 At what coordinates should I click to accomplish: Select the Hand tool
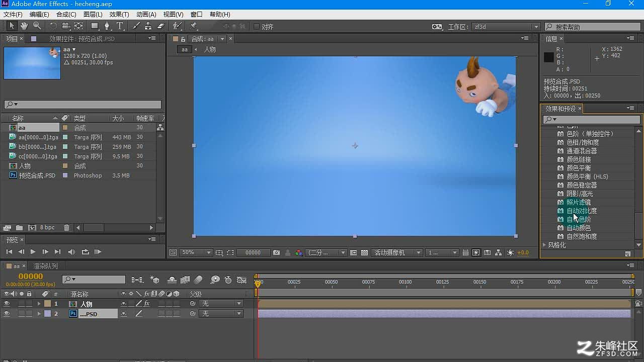pyautogui.click(x=24, y=26)
